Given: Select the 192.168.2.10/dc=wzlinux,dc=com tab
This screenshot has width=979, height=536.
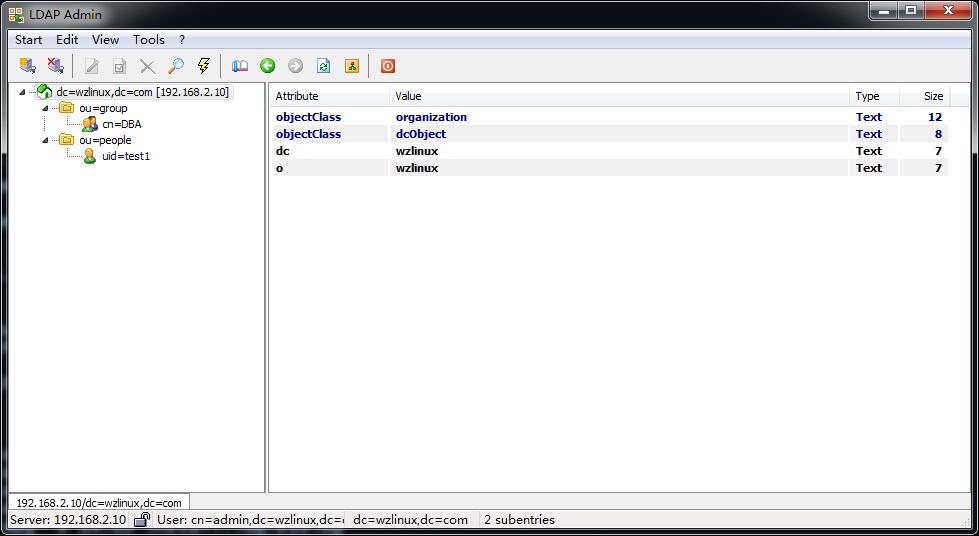Looking at the screenshot, I should 99,502.
